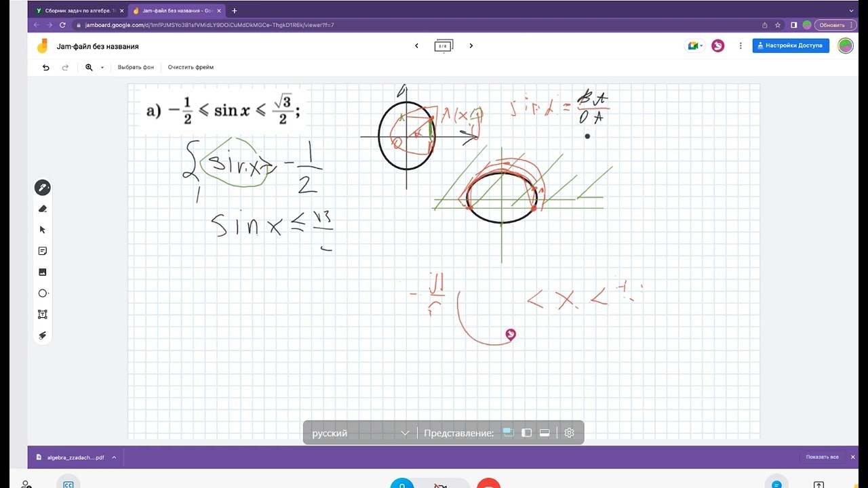This screenshot has height=488, width=868.
Task: Close the downloads bar
Action: 853,457
